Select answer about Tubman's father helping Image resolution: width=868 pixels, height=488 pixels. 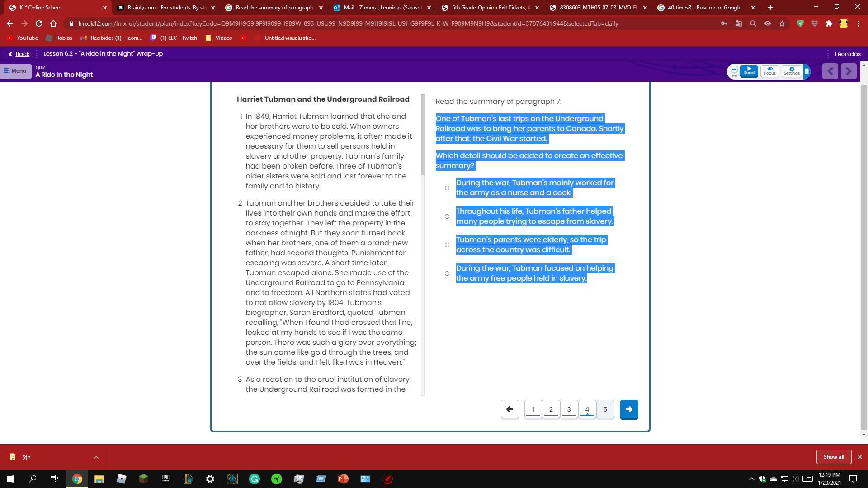point(447,216)
